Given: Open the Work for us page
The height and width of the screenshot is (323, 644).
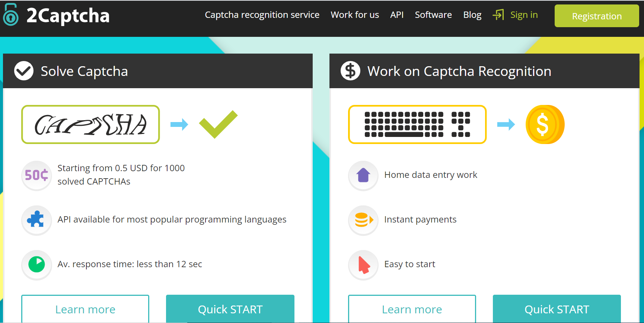Looking at the screenshot, I should (x=355, y=15).
